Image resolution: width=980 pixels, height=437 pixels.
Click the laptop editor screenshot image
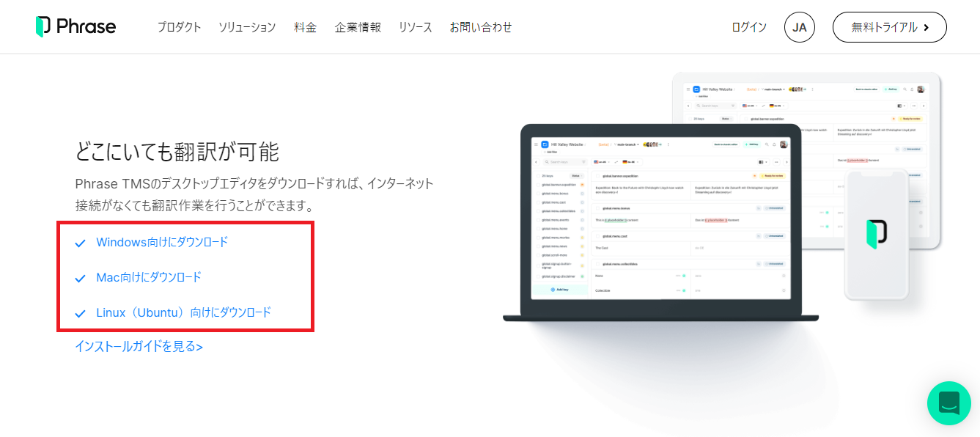click(660, 220)
